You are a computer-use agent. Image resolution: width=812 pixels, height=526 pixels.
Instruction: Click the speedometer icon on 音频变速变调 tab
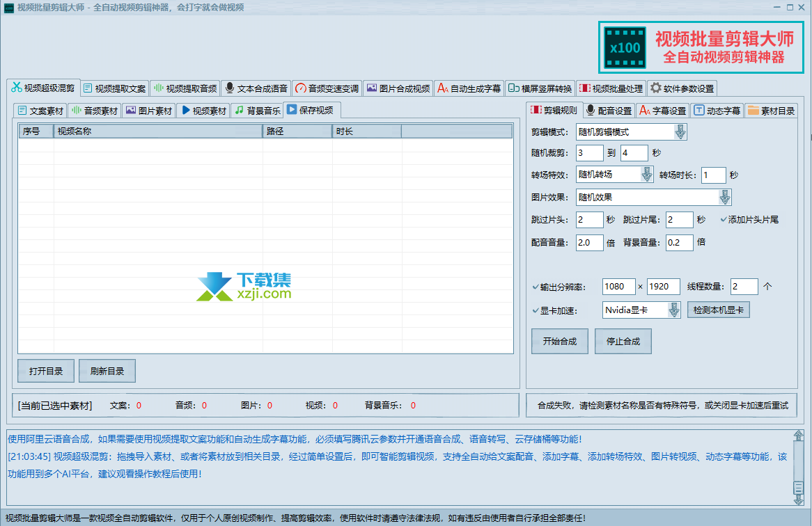point(300,88)
